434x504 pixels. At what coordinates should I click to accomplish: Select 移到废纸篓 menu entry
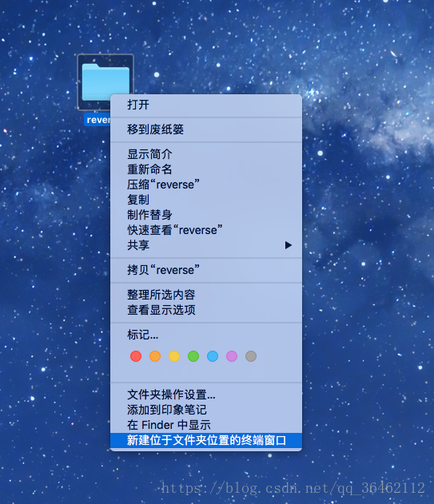click(206, 129)
